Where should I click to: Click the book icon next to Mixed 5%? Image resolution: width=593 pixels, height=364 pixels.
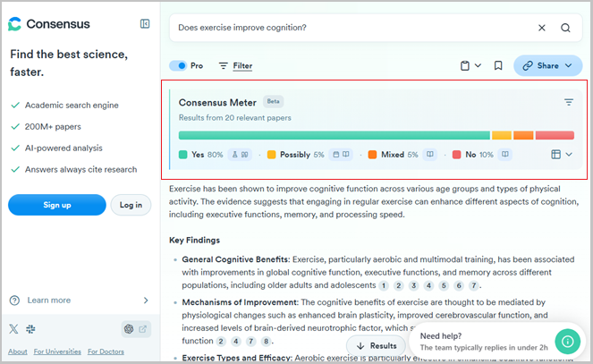click(x=429, y=155)
